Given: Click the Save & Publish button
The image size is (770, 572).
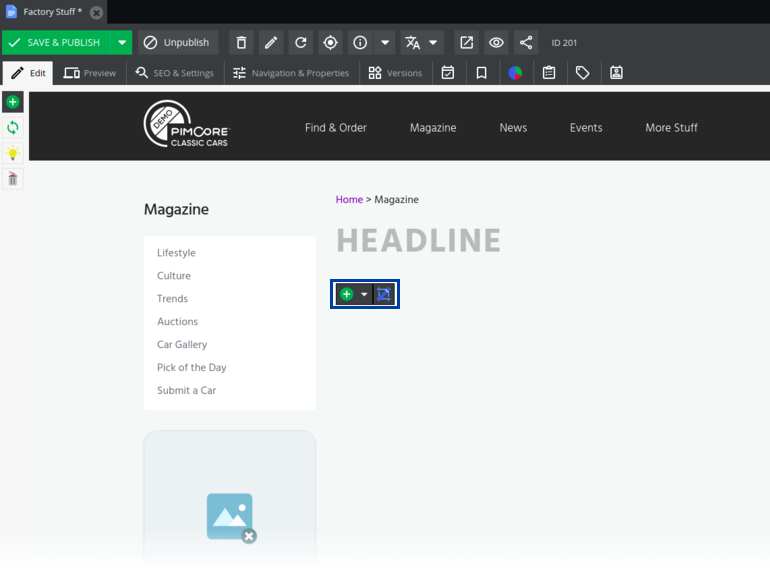Looking at the screenshot, I should click(56, 43).
